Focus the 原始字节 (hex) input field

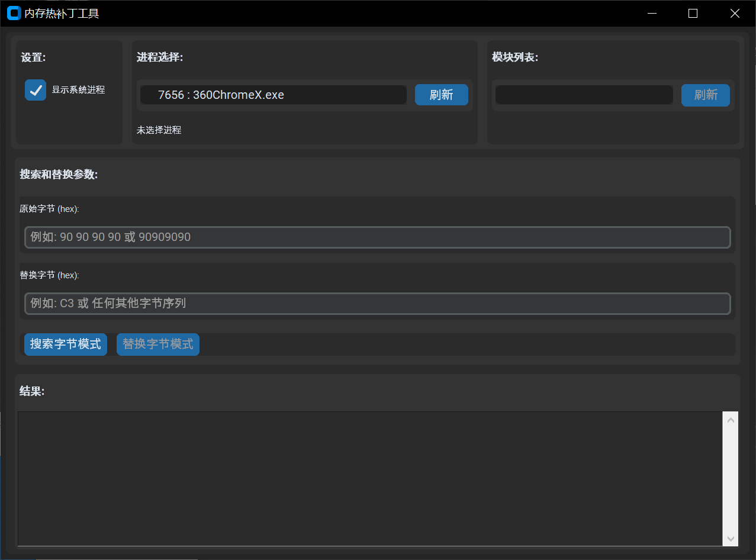377,237
